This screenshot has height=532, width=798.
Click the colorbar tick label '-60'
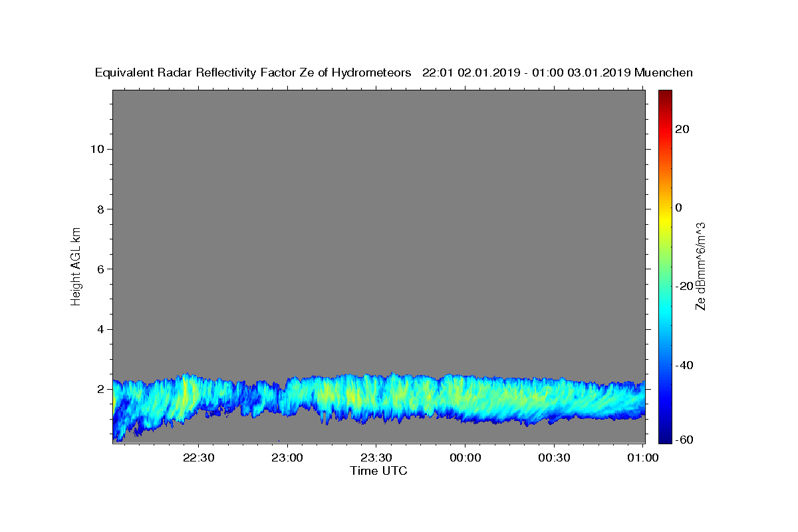click(x=684, y=440)
